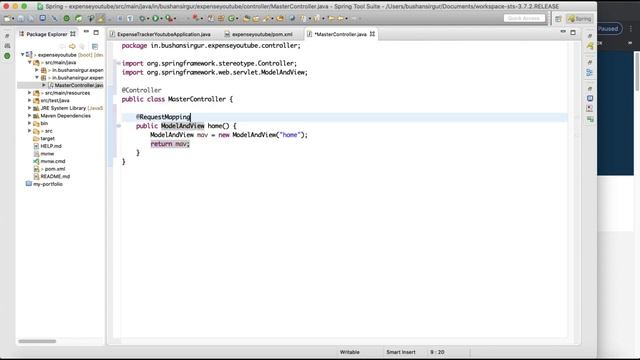Open Outline view icon in right trim
640x360 pixels.
click(x=589, y=72)
